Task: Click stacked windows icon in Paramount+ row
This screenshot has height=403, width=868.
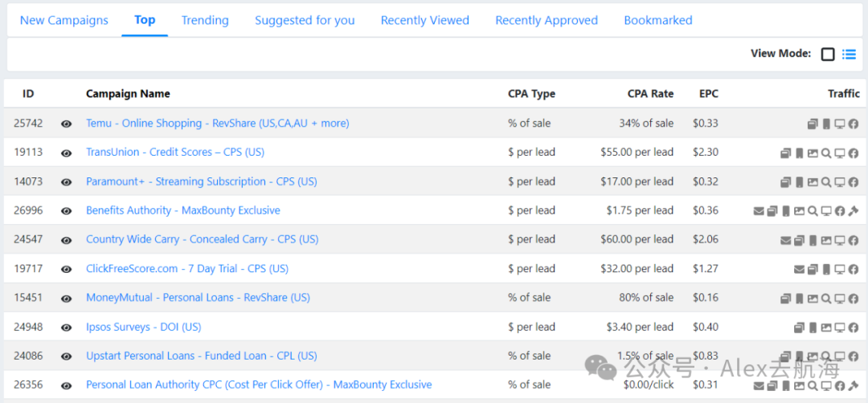Action: pyautogui.click(x=785, y=182)
